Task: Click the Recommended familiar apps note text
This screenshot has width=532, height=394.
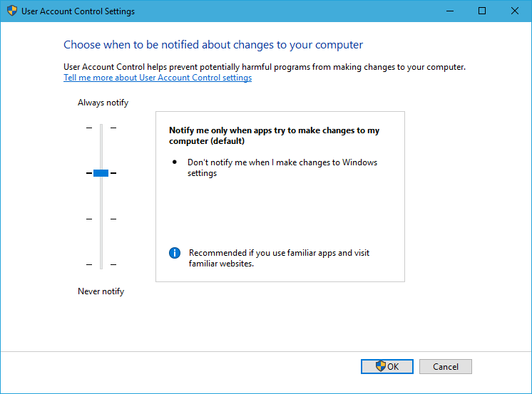Action: (279, 258)
